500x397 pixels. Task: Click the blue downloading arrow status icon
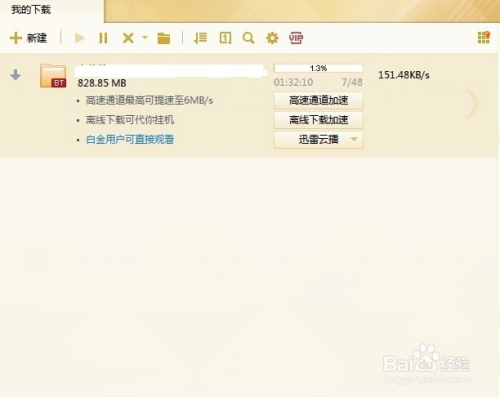click(15, 75)
